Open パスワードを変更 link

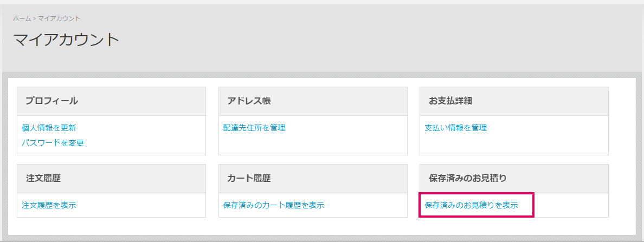(x=53, y=143)
